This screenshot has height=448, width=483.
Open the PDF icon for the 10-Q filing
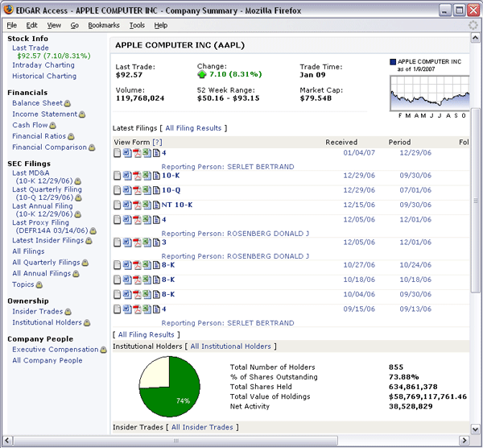click(138, 190)
